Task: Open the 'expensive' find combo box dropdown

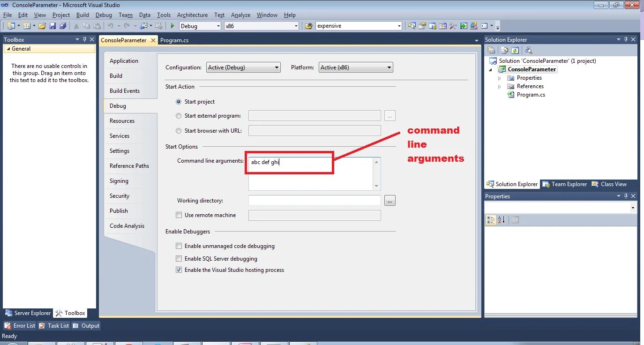Action: pyautogui.click(x=399, y=26)
